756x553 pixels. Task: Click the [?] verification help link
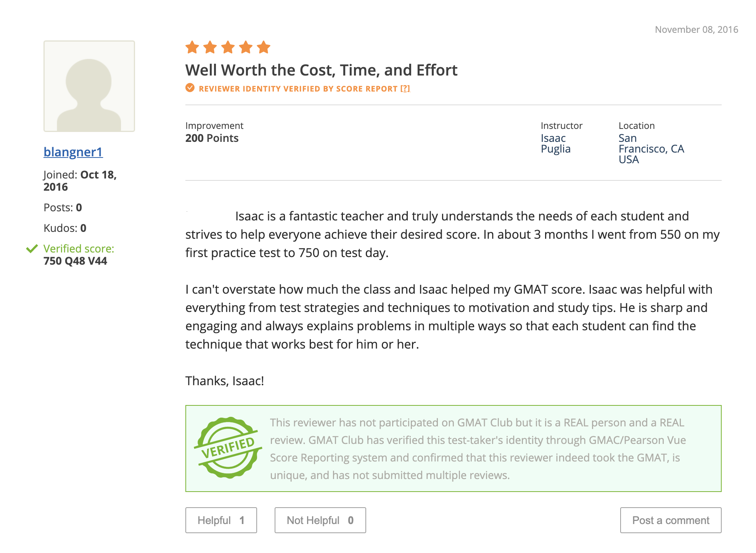(x=405, y=89)
